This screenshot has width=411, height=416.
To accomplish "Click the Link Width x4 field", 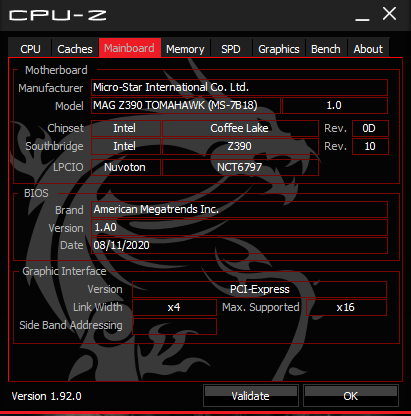I will click(174, 307).
